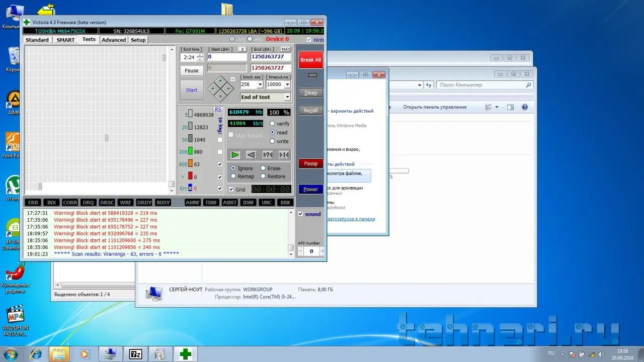This screenshot has width=644, height=362.
Task: Select the Remap error-handling option
Action: pyautogui.click(x=233, y=176)
